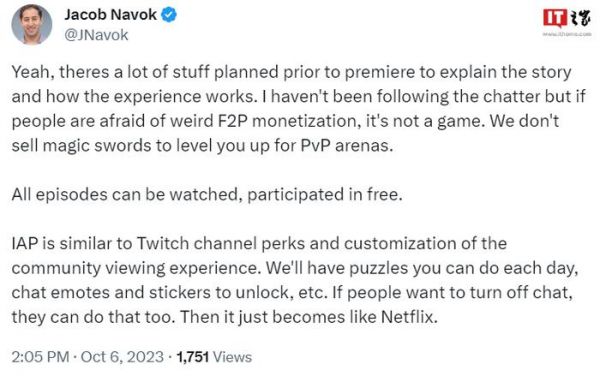Image resolution: width=600 pixels, height=376 pixels.
Task: Click the calligraphy characters beside IT logo
Action: pos(580,18)
